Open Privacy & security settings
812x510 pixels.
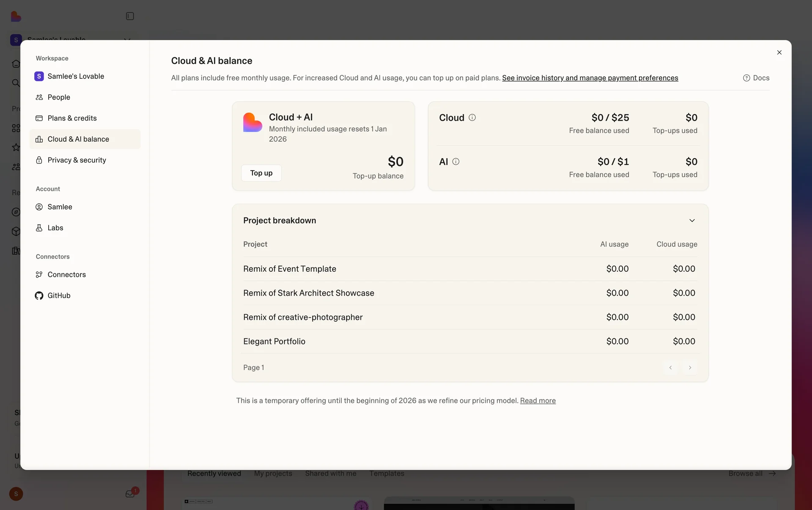point(77,160)
